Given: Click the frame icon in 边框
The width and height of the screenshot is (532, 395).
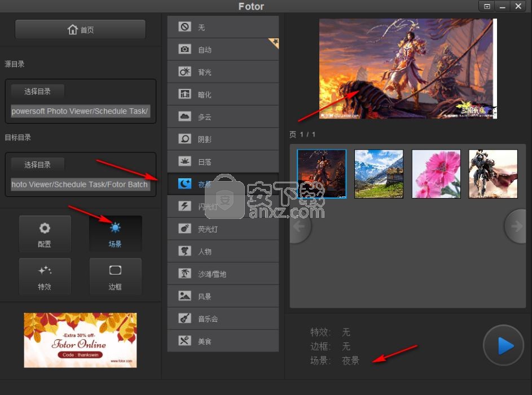Looking at the screenshot, I should pos(115,270).
